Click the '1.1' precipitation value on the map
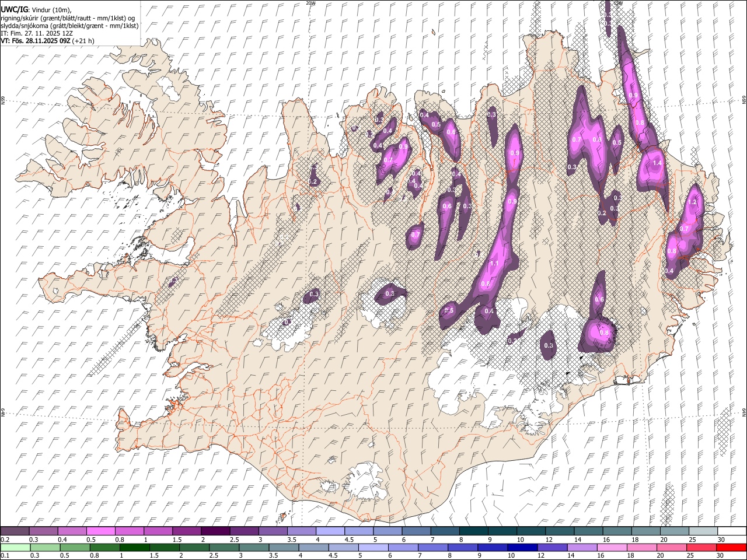747x560 pixels. click(494, 264)
